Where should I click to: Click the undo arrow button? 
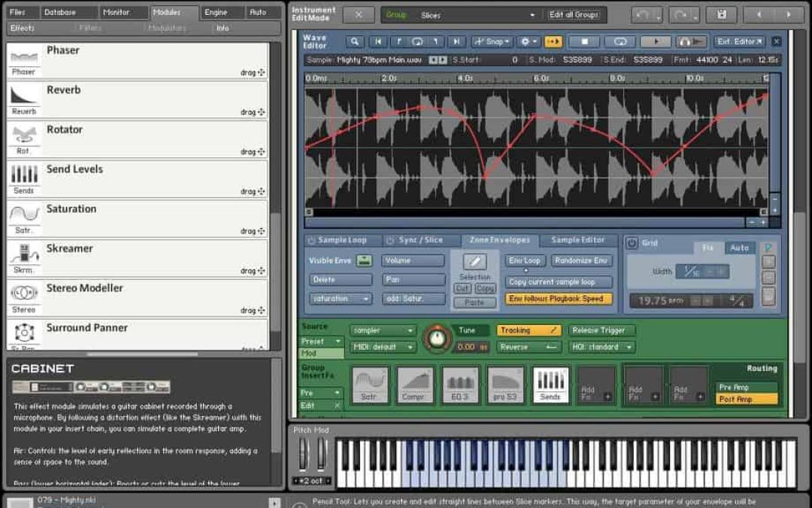[x=642, y=15]
